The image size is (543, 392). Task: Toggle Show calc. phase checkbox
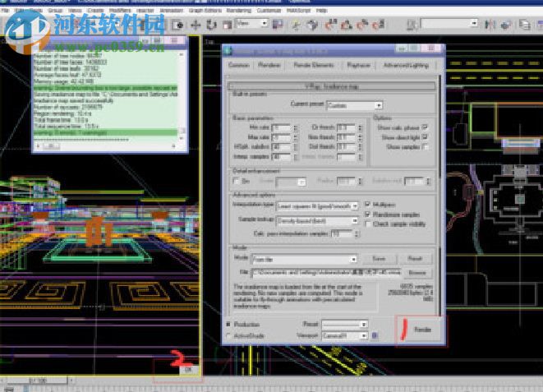pos(426,127)
